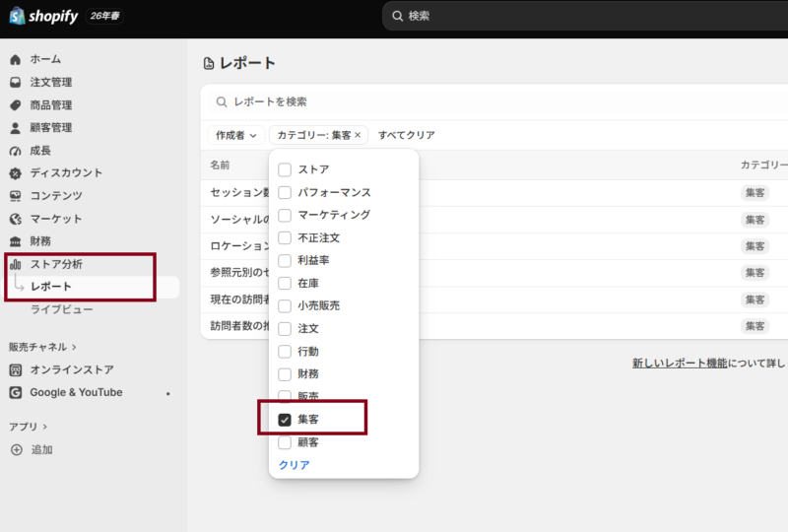Image resolution: width=788 pixels, height=532 pixels.
Task: Click the magnifier icon in top search
Action: click(398, 16)
